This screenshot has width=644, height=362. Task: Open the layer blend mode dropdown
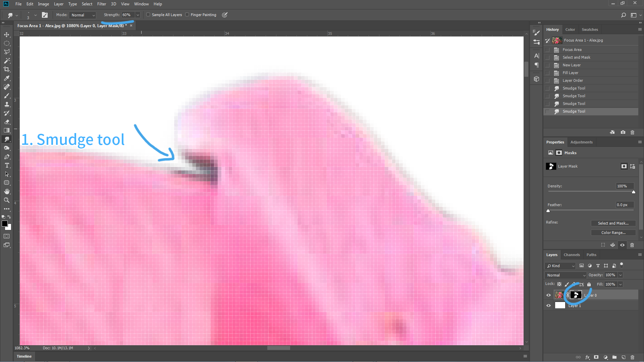pyautogui.click(x=566, y=275)
